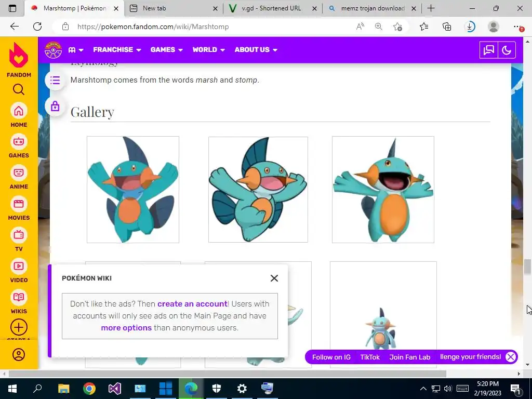Image resolution: width=532 pixels, height=399 pixels.
Task: Dismiss the purple social banner
Action: coord(511,357)
